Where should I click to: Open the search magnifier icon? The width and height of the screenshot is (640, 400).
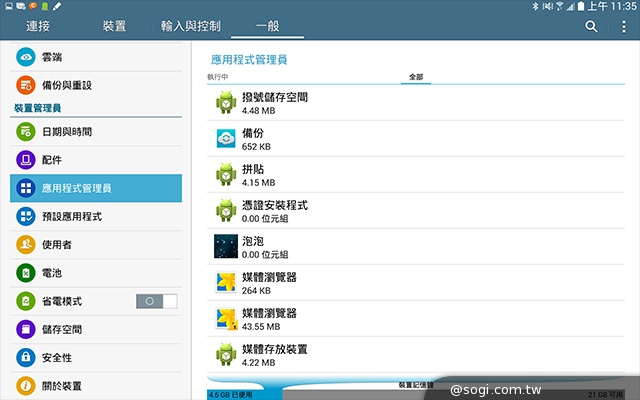click(591, 27)
